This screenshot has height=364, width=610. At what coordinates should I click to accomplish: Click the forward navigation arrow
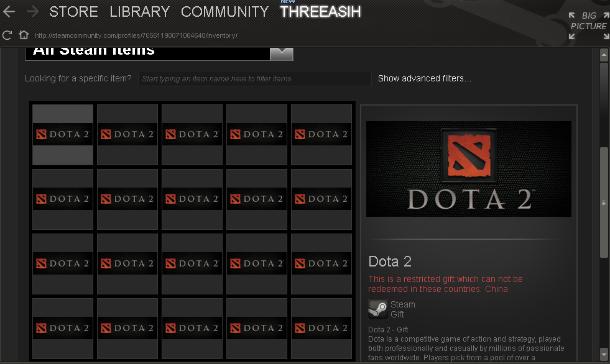click(33, 12)
